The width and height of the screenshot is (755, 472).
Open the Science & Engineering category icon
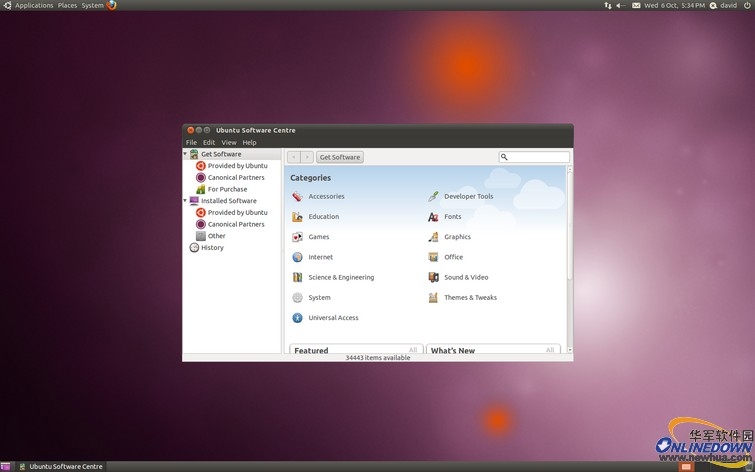[x=298, y=277]
